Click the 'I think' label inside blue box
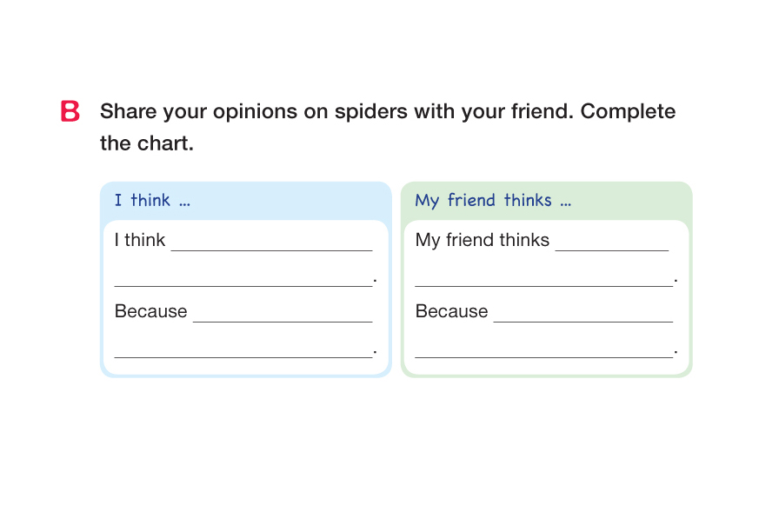The width and height of the screenshot is (759, 532). point(140,240)
